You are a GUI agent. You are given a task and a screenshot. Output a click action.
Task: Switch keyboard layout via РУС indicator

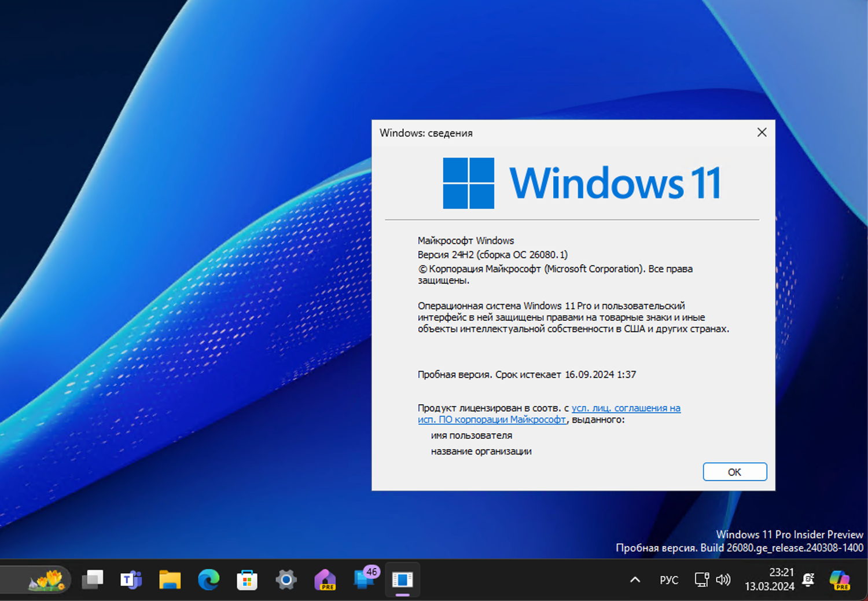click(669, 580)
